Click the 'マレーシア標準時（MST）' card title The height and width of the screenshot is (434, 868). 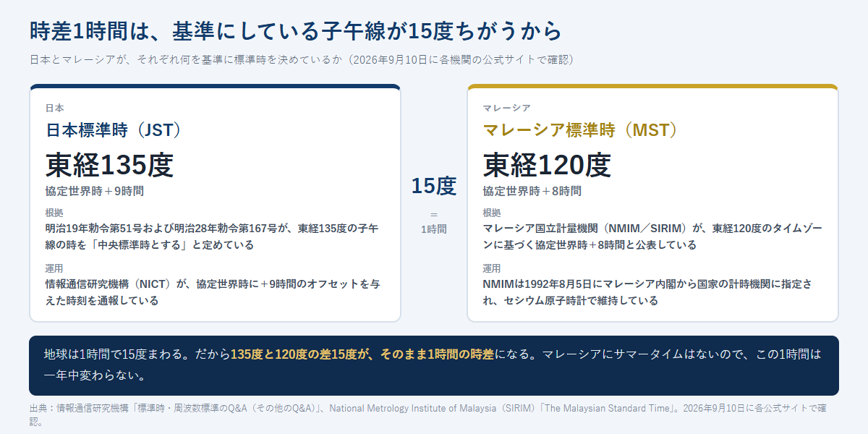pos(582,130)
